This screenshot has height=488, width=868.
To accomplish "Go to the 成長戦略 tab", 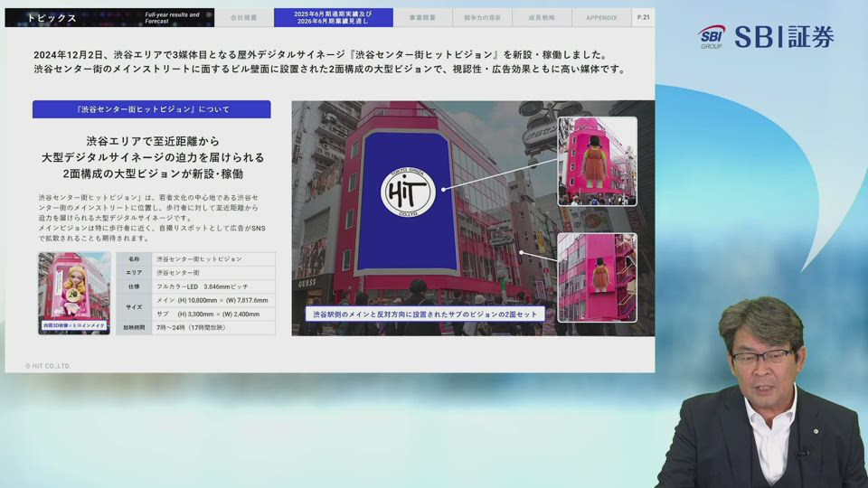I will click(x=541, y=17).
